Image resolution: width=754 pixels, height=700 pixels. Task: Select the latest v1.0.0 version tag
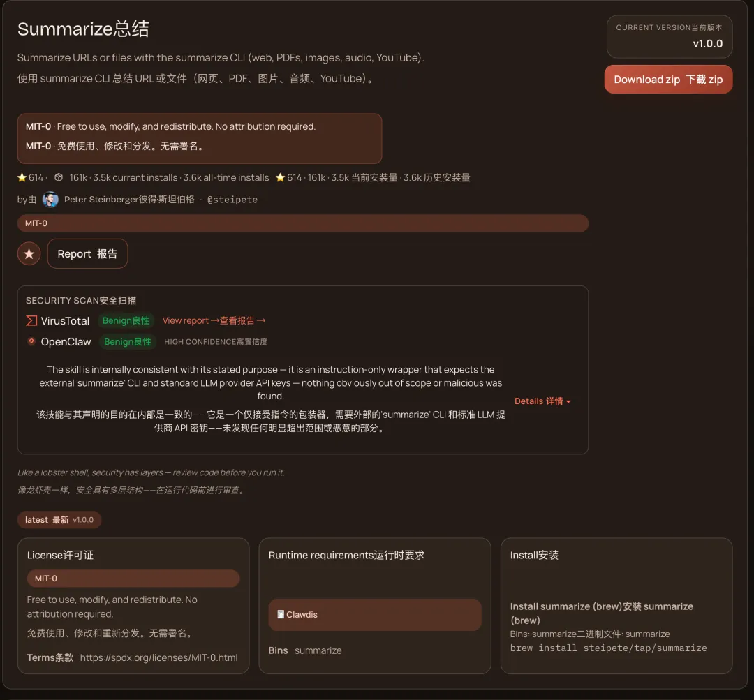click(59, 520)
